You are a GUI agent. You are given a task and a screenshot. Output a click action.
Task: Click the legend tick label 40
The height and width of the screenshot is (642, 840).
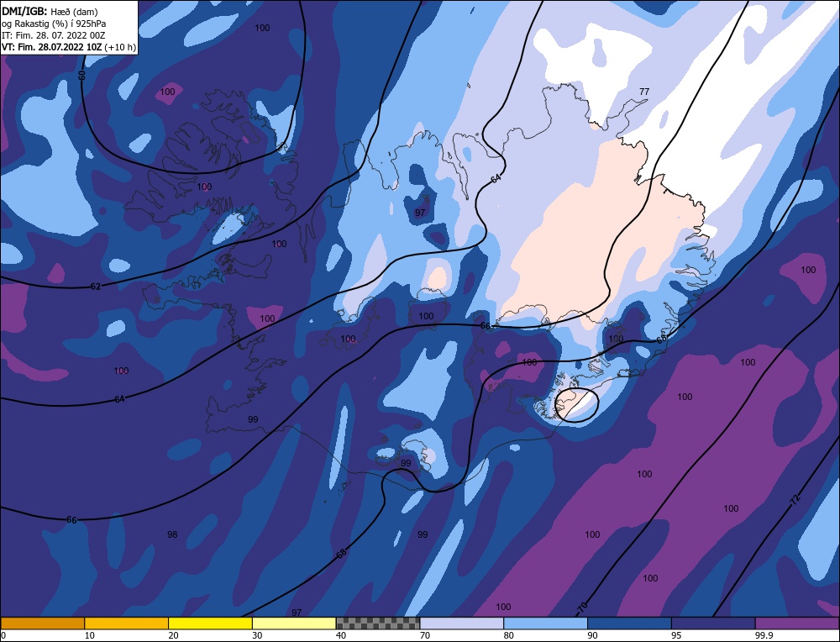(x=341, y=635)
